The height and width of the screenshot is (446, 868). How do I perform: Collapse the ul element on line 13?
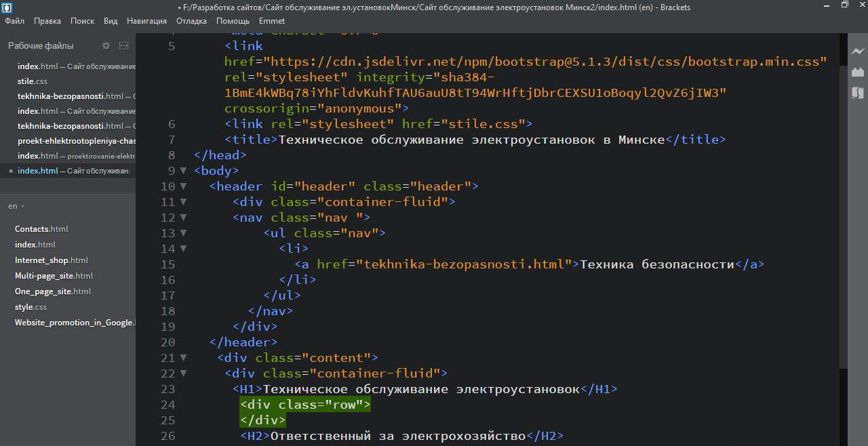[x=183, y=233]
